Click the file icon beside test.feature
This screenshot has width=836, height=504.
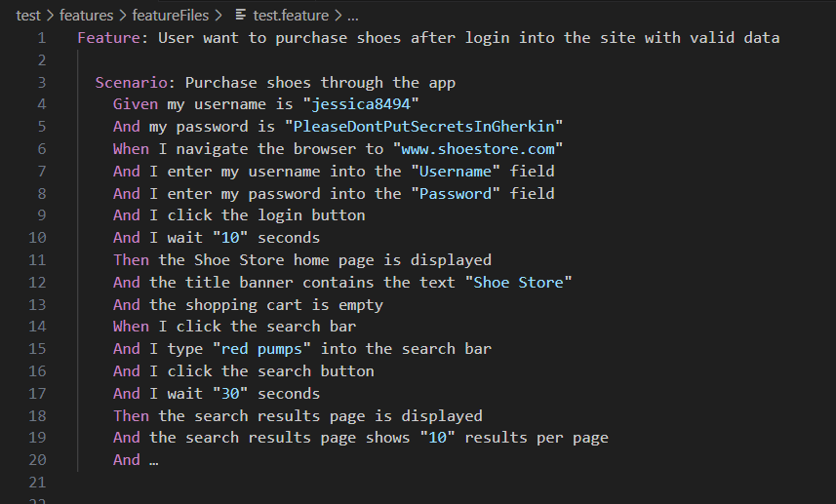click(240, 15)
